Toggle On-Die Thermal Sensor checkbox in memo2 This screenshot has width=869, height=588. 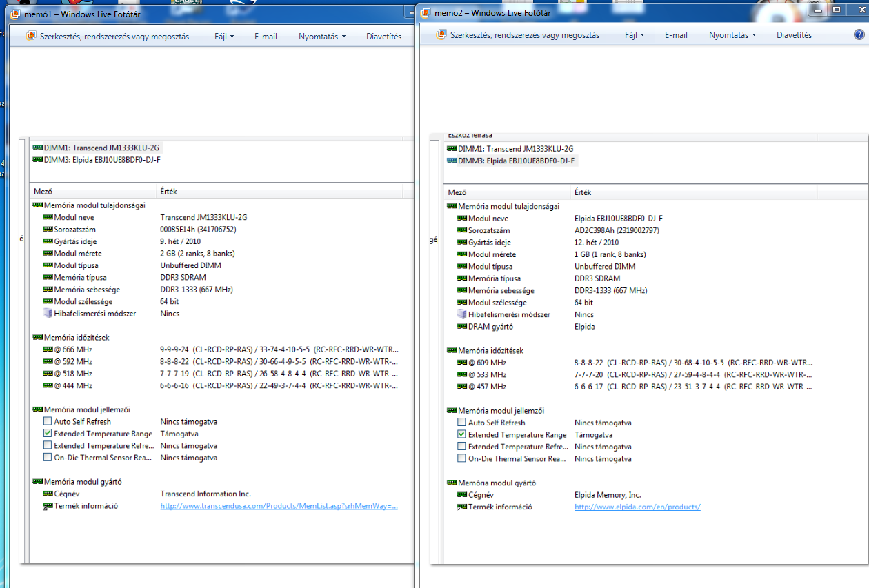[461, 458]
